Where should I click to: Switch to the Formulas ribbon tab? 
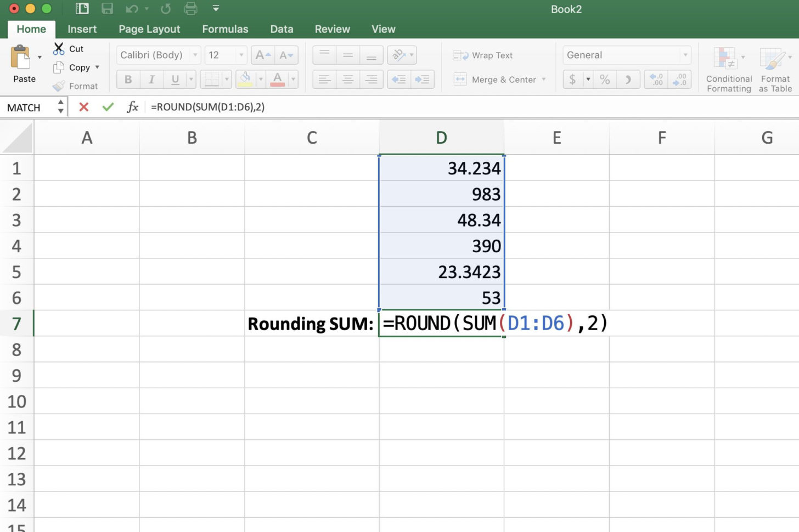[225, 29]
